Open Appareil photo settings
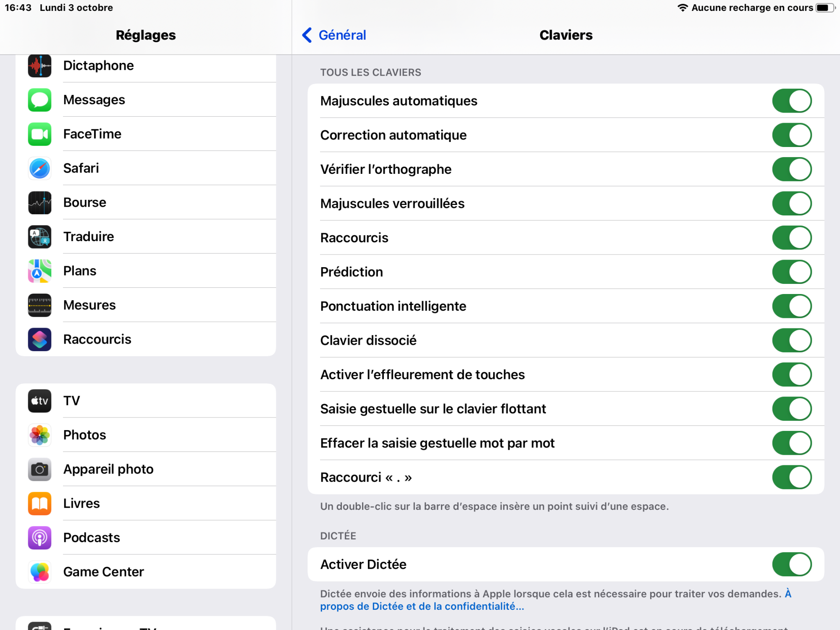 pos(146,469)
